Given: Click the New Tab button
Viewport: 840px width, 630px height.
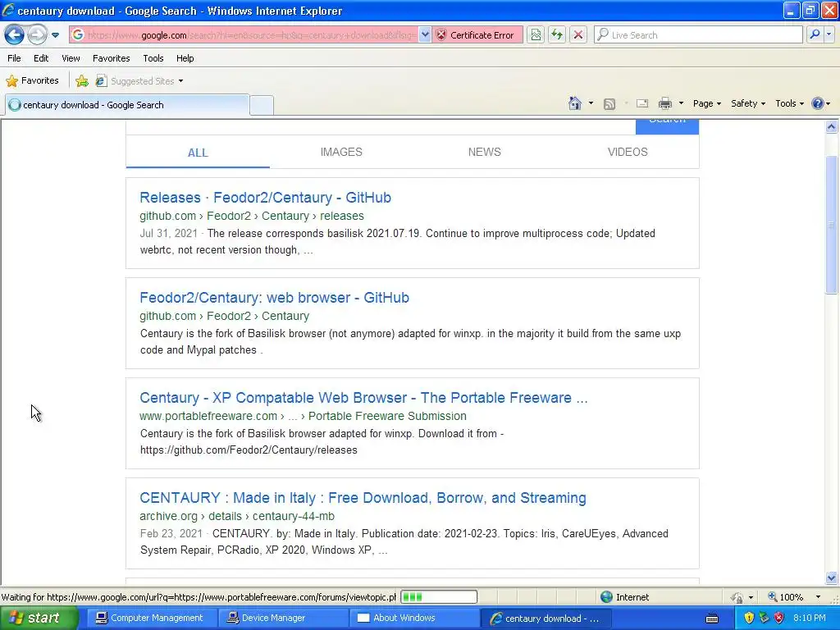Looking at the screenshot, I should click(x=262, y=105).
